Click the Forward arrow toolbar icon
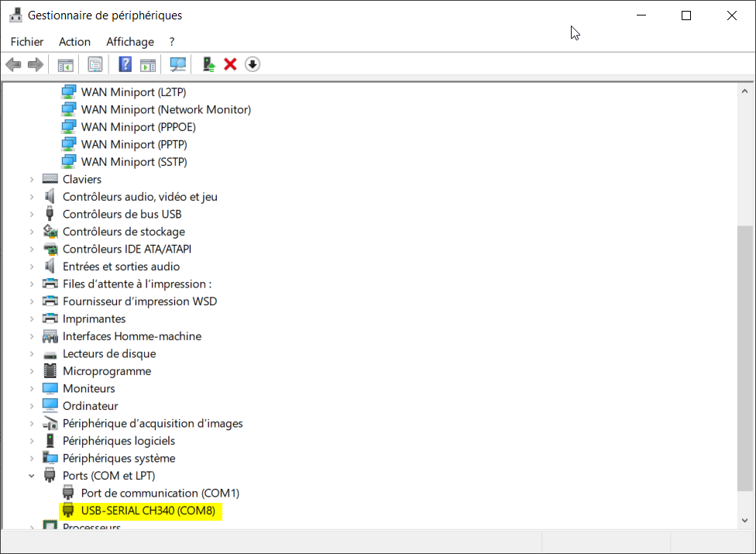 click(36, 64)
